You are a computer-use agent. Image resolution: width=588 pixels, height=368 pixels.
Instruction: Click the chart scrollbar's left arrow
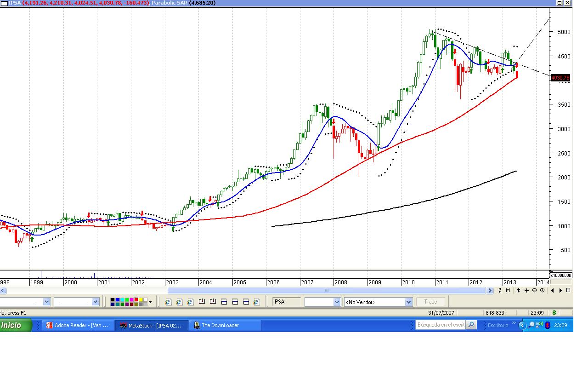3,291
